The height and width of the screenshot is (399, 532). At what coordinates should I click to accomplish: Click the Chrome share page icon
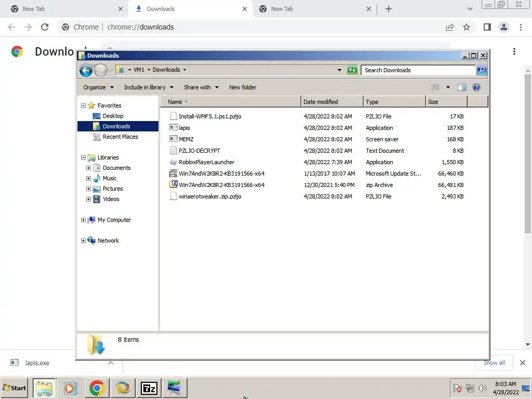coord(450,27)
